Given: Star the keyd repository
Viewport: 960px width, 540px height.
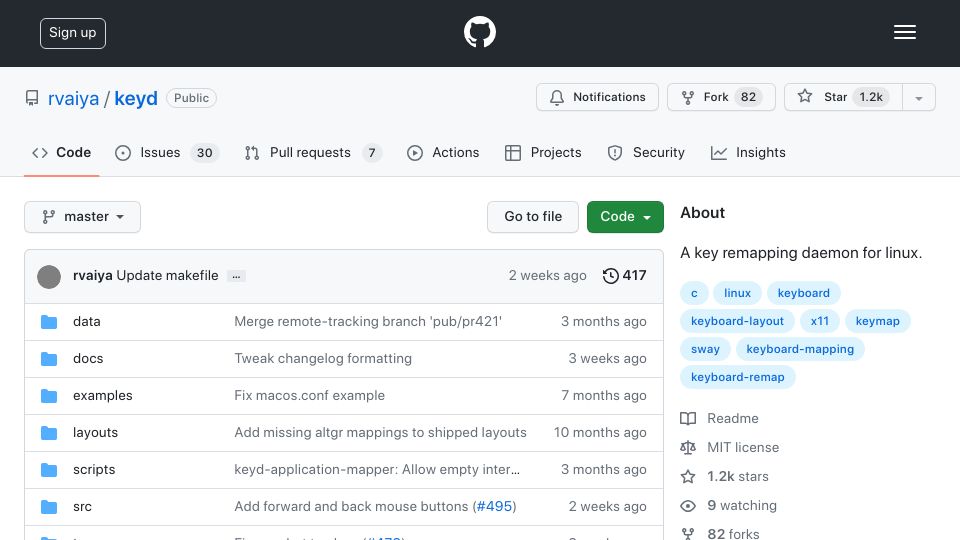Looking at the screenshot, I should point(843,97).
